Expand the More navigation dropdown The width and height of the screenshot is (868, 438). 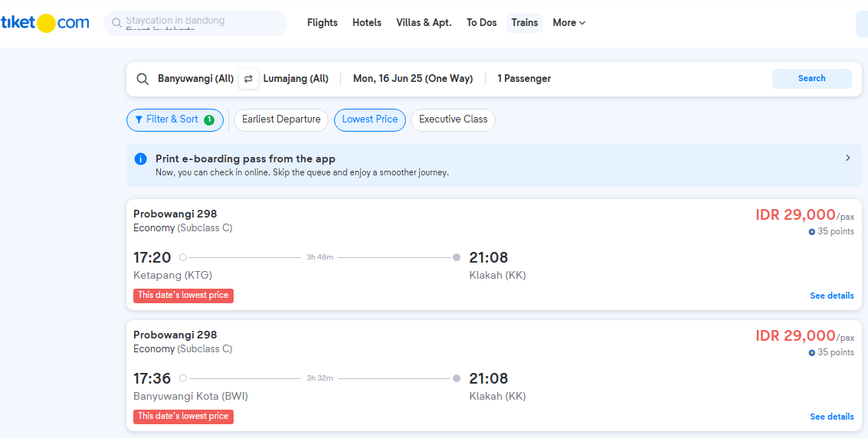[x=569, y=23]
